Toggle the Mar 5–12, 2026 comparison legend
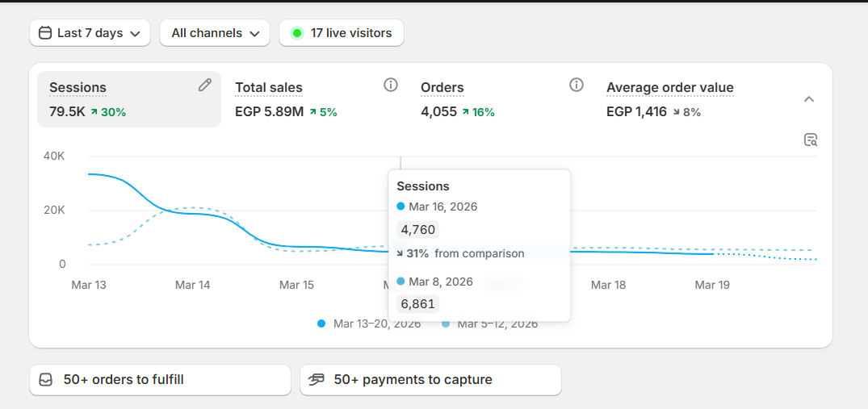Screen dimensions: 868x409 click(x=490, y=323)
